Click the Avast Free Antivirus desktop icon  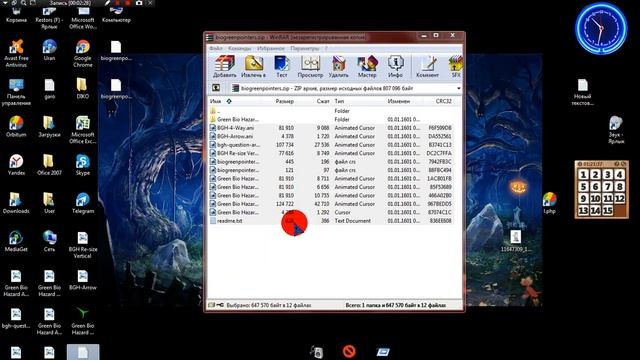[x=16, y=53]
